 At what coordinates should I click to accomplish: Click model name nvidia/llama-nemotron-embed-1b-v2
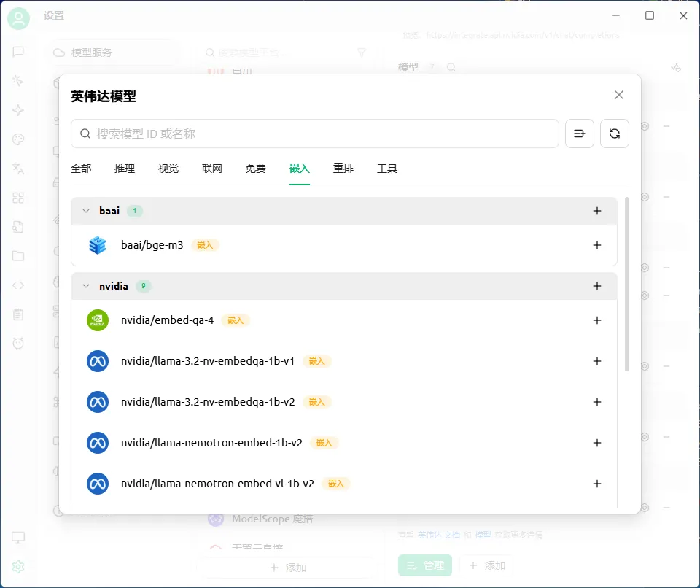pos(211,443)
